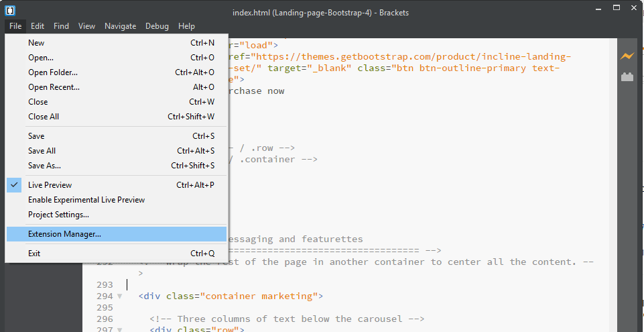Choose Exit from the File menu
Image resolution: width=644 pixels, height=332 pixels.
(117, 254)
